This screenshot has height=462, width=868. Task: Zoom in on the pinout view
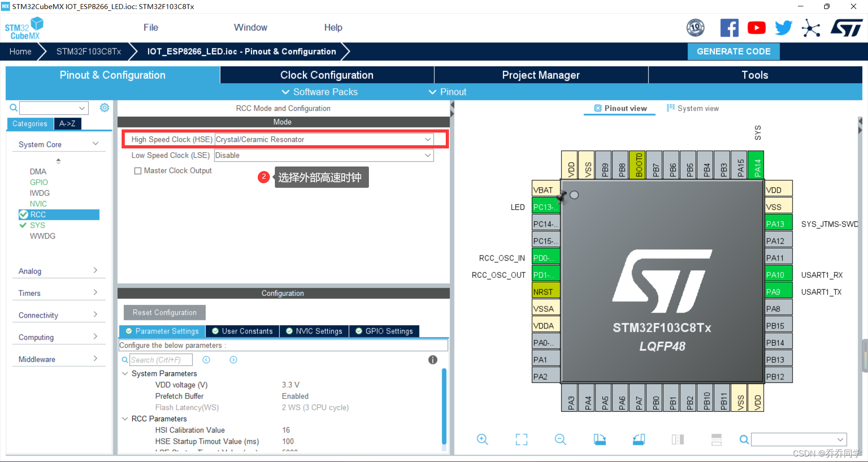(x=482, y=439)
